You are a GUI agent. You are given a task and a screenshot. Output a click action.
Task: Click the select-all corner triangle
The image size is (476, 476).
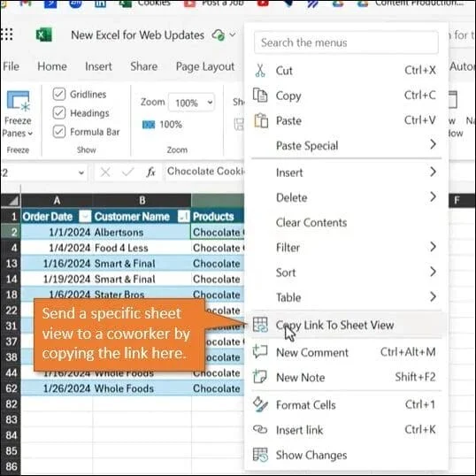13,201
